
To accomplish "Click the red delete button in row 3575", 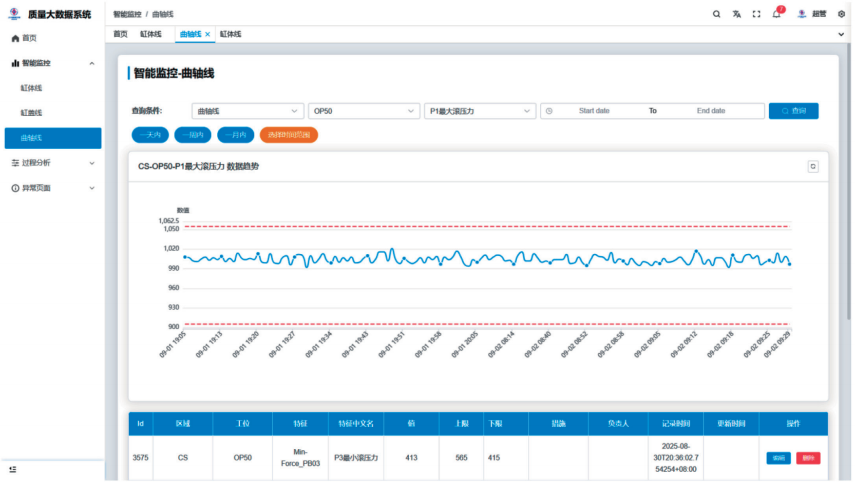I will [808, 458].
